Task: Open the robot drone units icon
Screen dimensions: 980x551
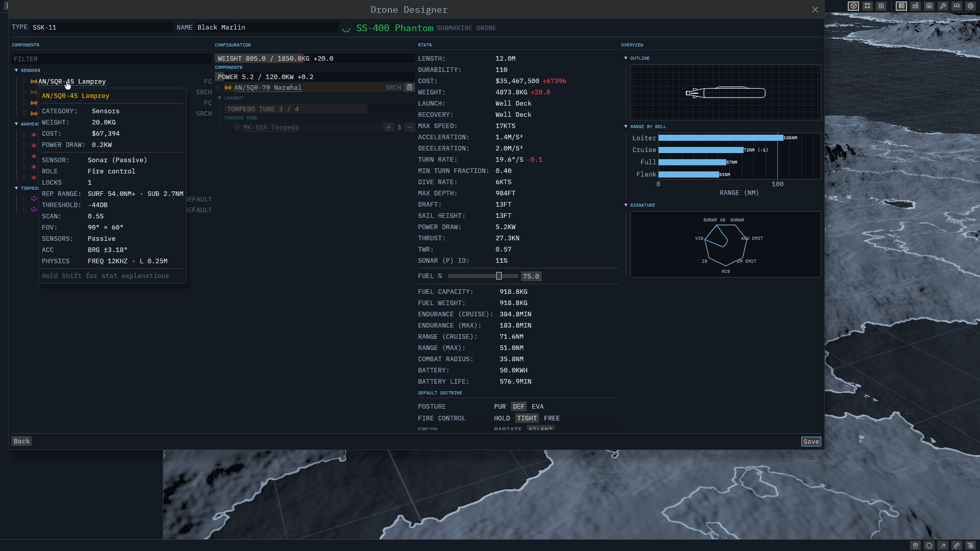Action: pos(929,6)
